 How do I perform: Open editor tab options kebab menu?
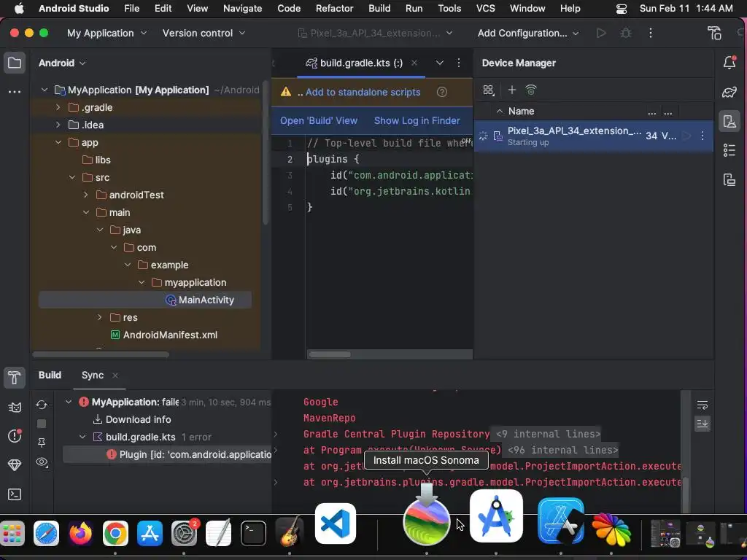[459, 63]
